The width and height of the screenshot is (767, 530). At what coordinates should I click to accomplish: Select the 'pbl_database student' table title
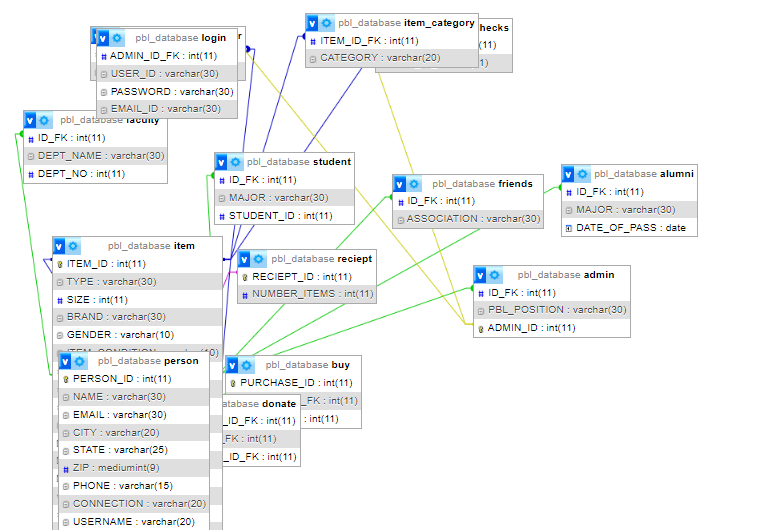(299, 162)
